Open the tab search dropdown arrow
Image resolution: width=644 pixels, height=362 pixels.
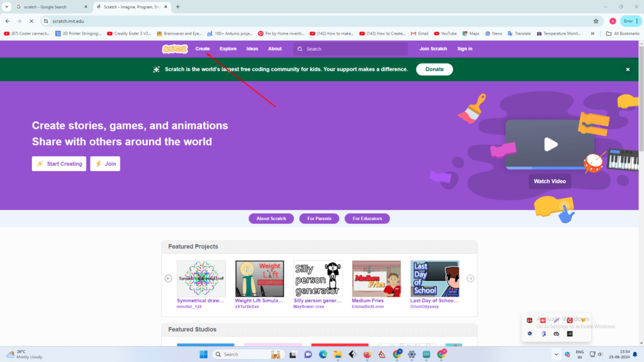click(x=6, y=7)
